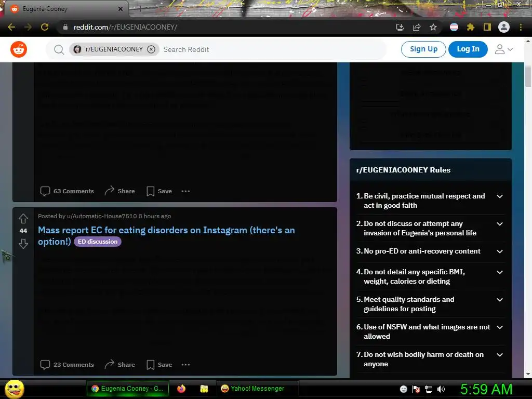Upvote the Mass report EC post
Screen dimensions: 532x399
[23, 219]
